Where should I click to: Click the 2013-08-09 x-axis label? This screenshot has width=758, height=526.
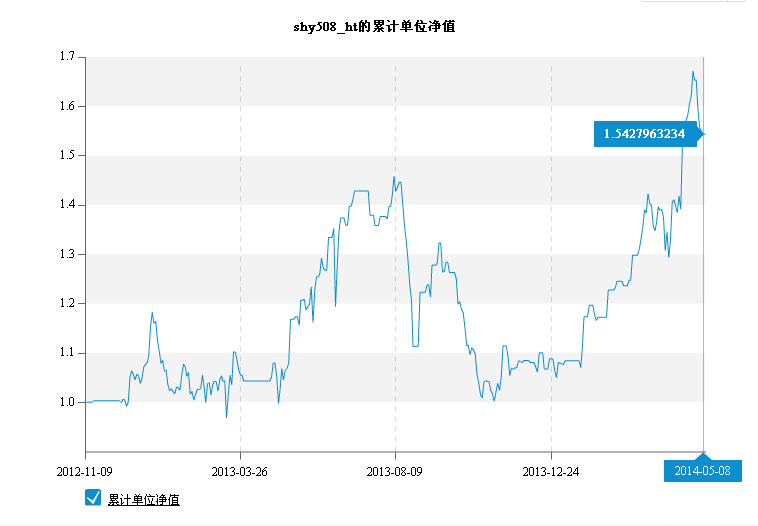[x=394, y=471]
